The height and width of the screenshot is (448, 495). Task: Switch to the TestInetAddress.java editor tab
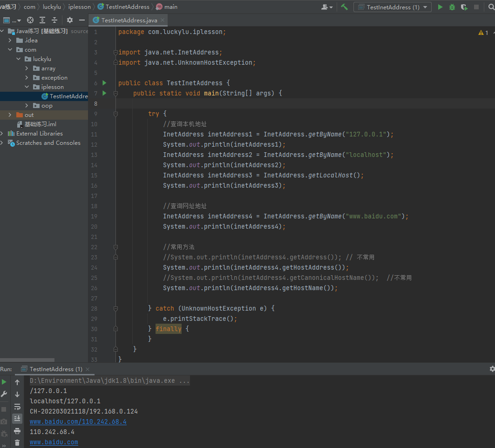click(129, 20)
